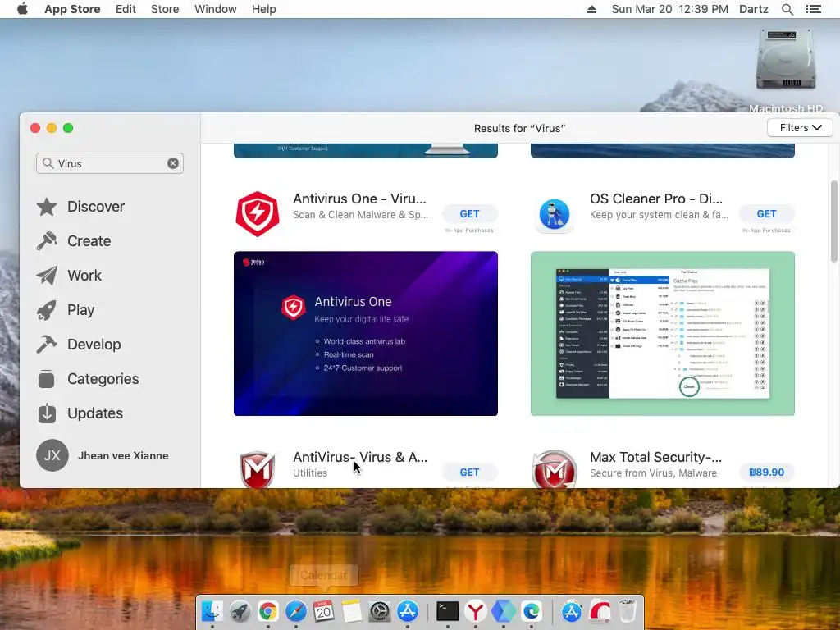Open the Help menu

263,9
